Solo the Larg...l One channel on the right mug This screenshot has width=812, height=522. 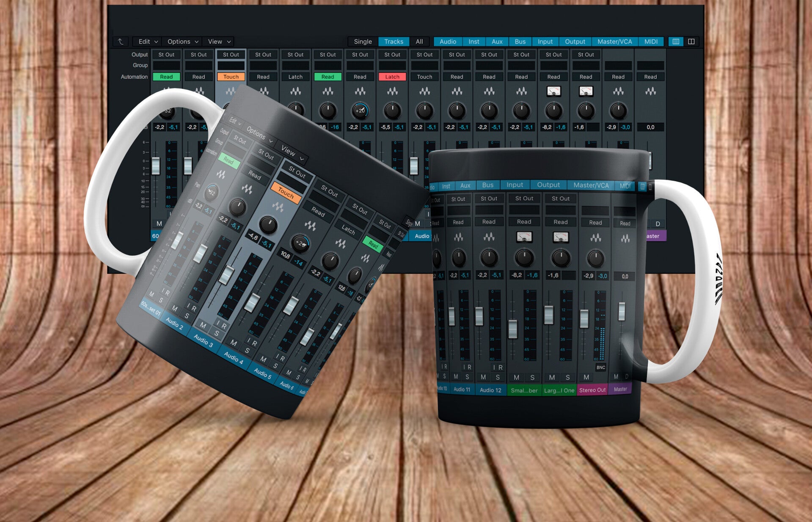568,377
